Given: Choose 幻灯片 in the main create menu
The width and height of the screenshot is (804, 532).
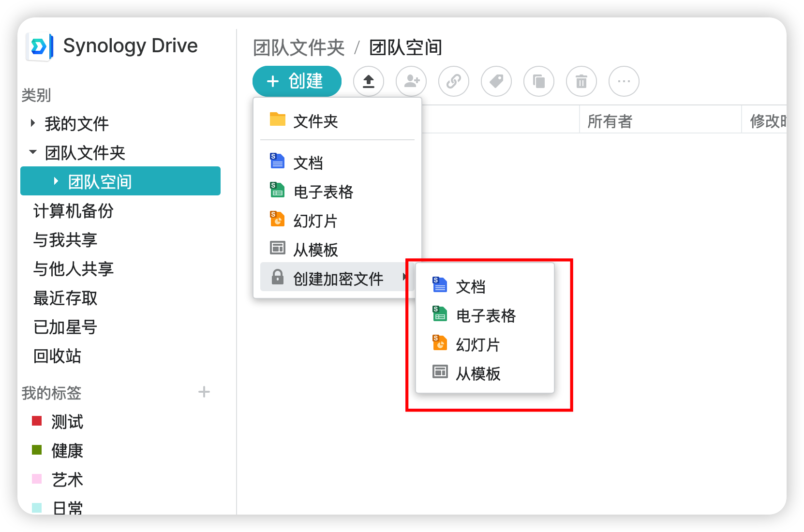Looking at the screenshot, I should click(338, 221).
